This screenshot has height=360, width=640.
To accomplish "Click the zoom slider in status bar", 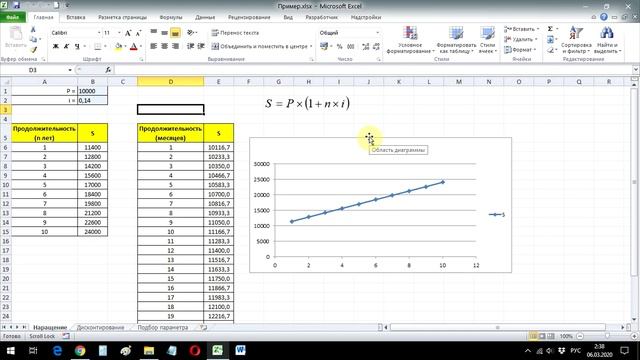I will click(607, 336).
